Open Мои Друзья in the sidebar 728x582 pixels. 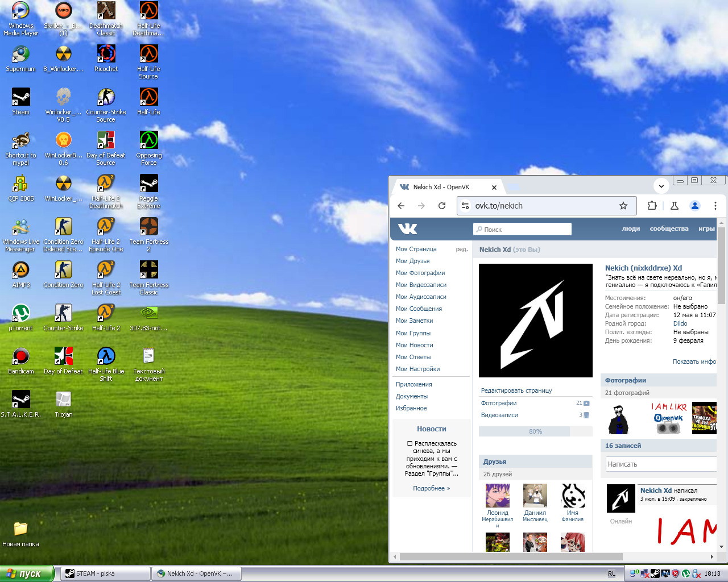point(413,261)
